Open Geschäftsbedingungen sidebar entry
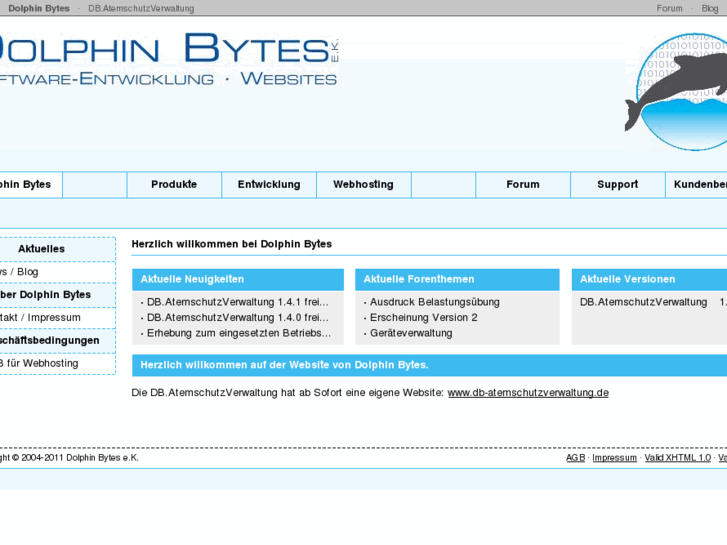Screen dimensions: 727x545 click(x=57, y=340)
